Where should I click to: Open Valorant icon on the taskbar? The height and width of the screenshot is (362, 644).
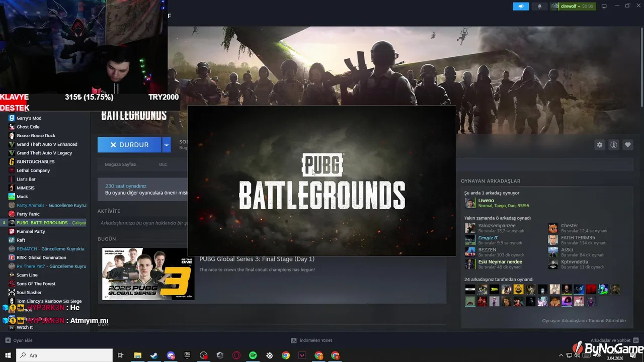coord(302,355)
